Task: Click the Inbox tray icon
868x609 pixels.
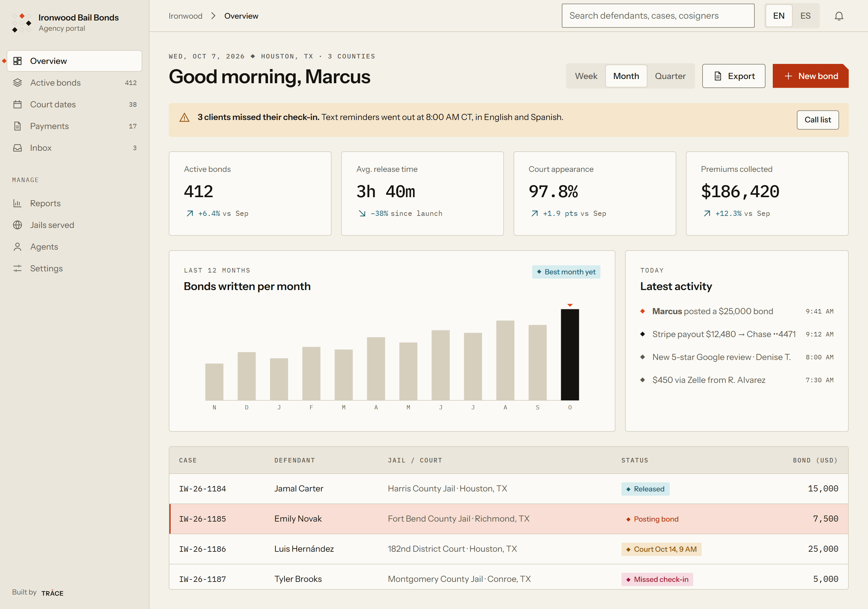Action: click(x=17, y=148)
